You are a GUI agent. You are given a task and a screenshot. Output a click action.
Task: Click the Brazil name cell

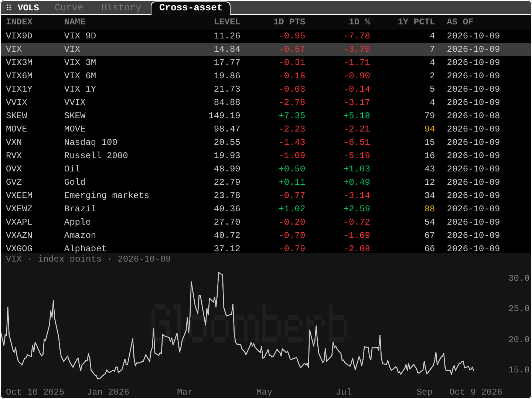[80, 209]
